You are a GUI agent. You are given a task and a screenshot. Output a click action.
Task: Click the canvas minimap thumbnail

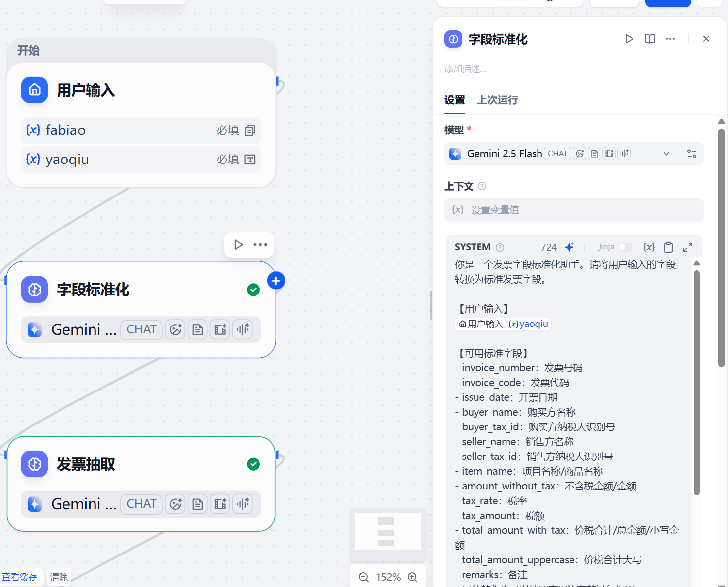(388, 531)
